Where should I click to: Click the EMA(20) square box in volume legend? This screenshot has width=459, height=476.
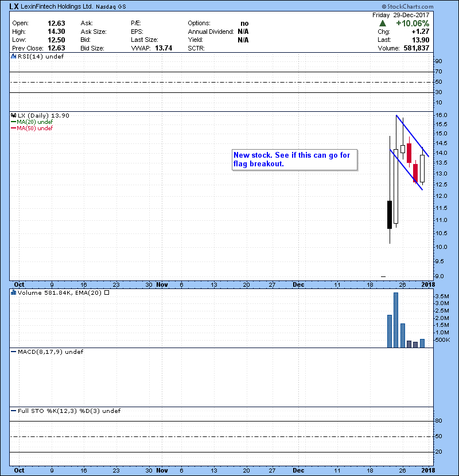click(106, 292)
